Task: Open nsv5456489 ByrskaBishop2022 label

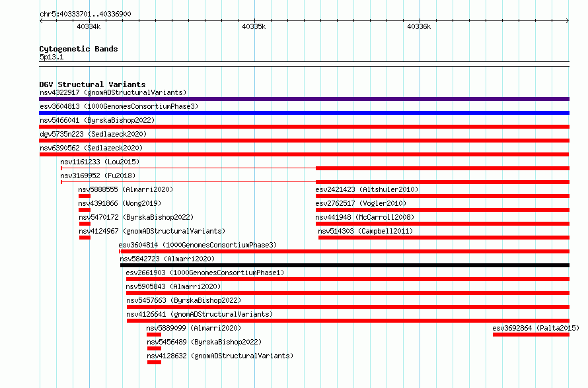Action: point(204,342)
